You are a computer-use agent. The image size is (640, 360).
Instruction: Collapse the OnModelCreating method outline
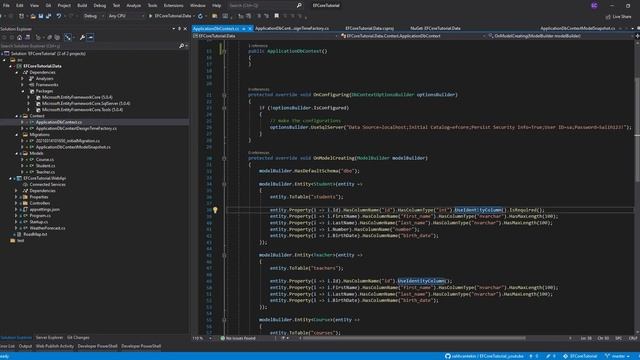pyautogui.click(x=224, y=158)
